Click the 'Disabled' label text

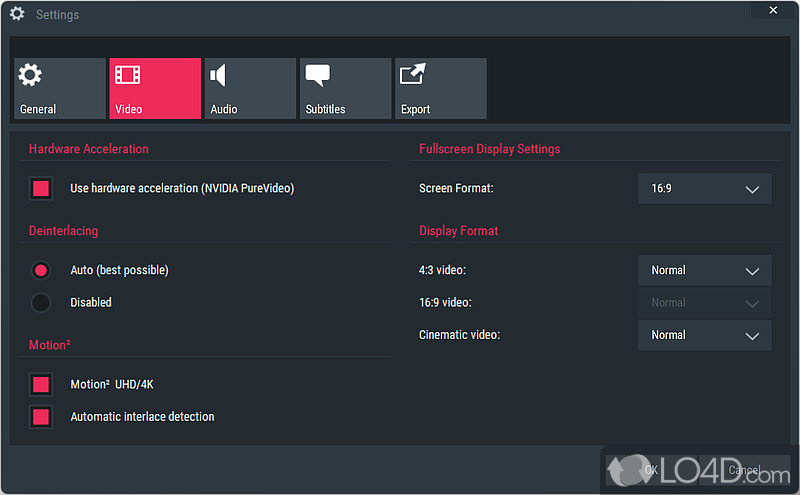[91, 303]
